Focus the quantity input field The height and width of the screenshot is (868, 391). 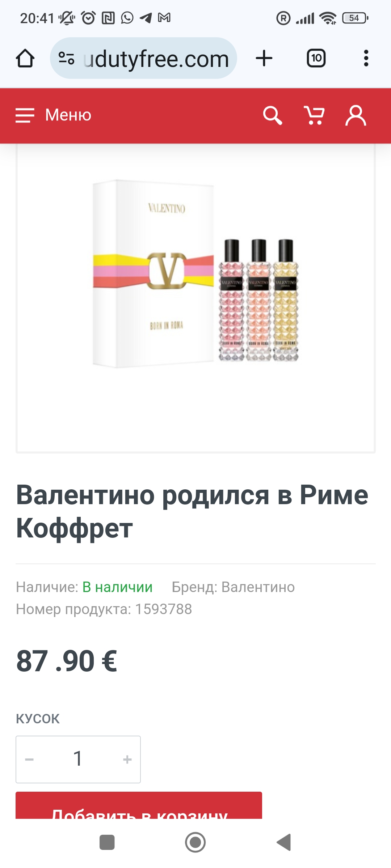click(x=78, y=759)
